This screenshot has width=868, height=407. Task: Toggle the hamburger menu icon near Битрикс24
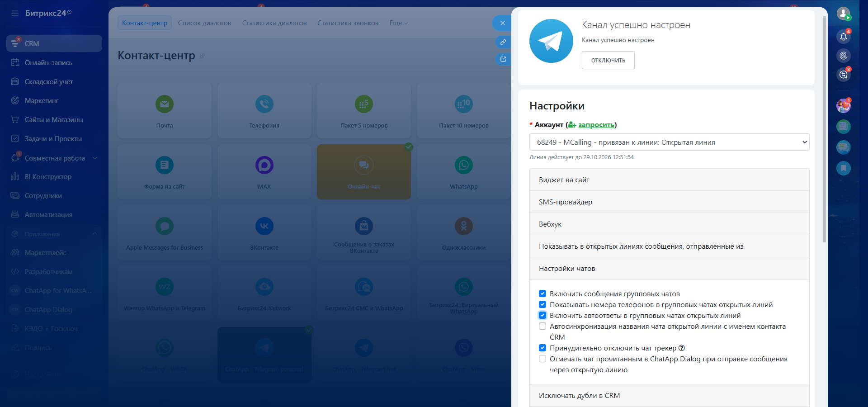[x=15, y=13]
